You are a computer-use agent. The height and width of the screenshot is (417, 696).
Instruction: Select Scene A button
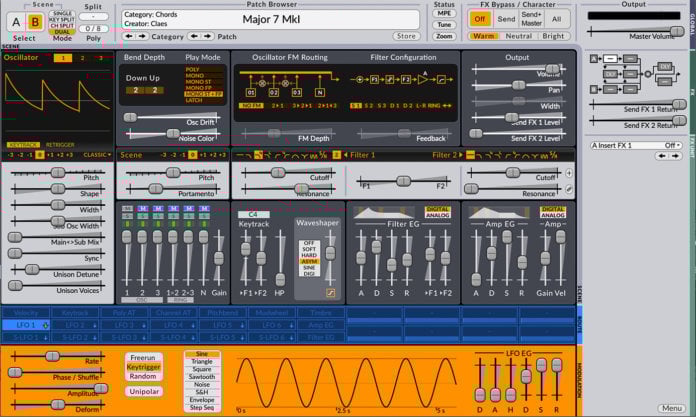tap(16, 21)
